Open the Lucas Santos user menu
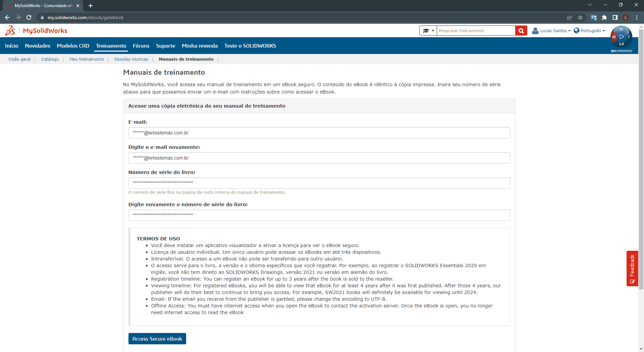 point(551,31)
